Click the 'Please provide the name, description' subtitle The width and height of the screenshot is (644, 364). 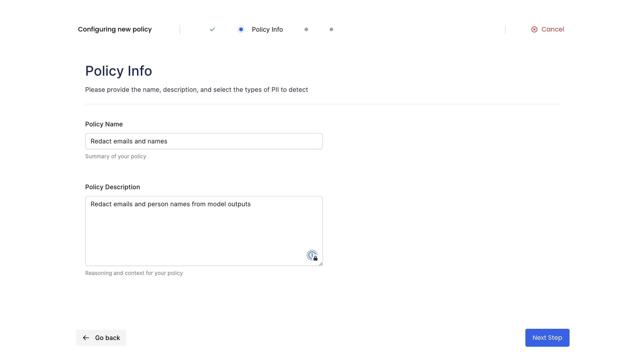(x=196, y=90)
